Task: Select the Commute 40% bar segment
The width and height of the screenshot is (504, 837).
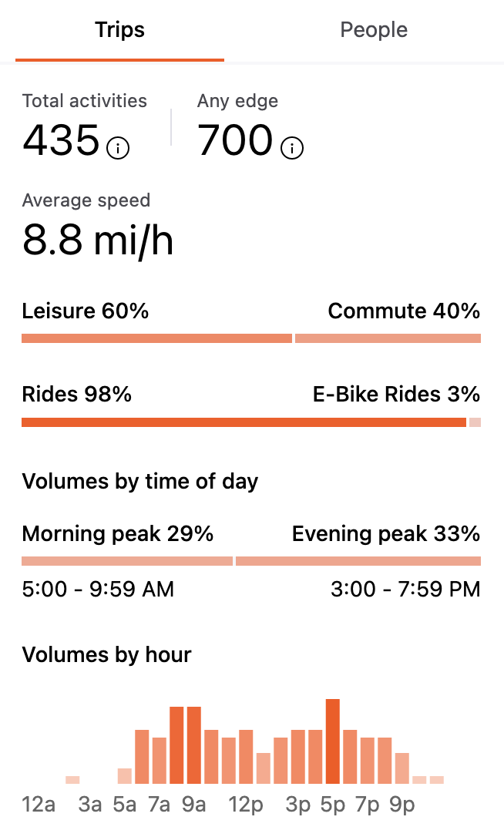Action: click(x=388, y=338)
